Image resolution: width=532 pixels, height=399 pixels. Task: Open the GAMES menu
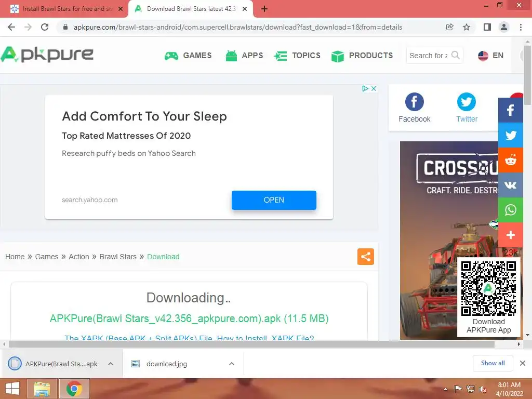tap(188, 56)
